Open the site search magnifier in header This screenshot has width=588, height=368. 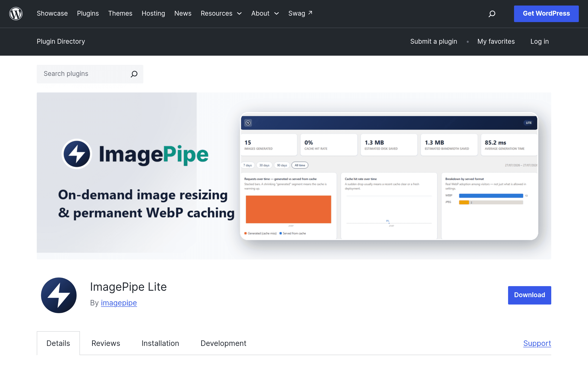coord(492,14)
